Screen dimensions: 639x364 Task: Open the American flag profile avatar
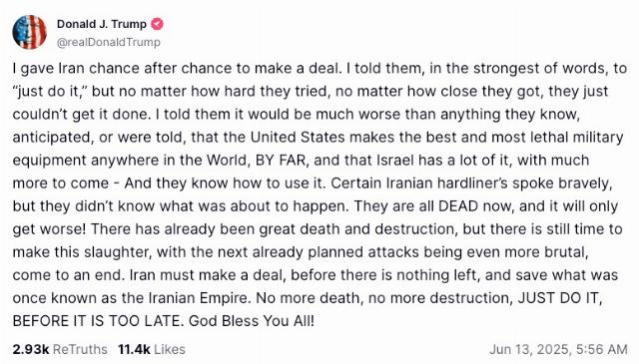tap(29, 32)
